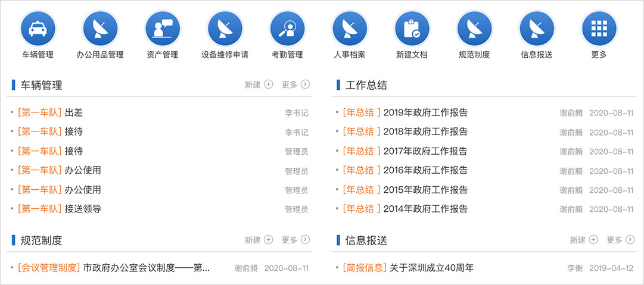Open 关于深圳成立40周年 briefing
Viewport: 644px width, 285px height.
431,268
